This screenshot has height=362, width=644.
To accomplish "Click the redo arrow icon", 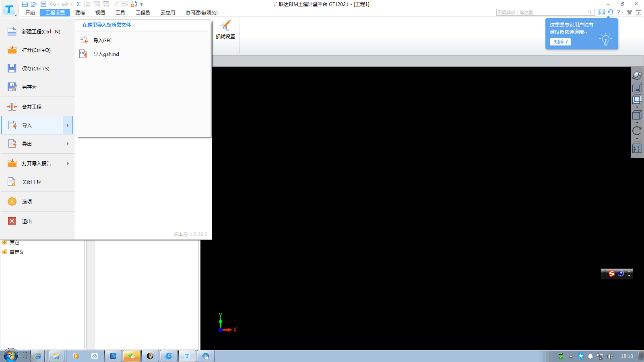I will pos(65,4).
